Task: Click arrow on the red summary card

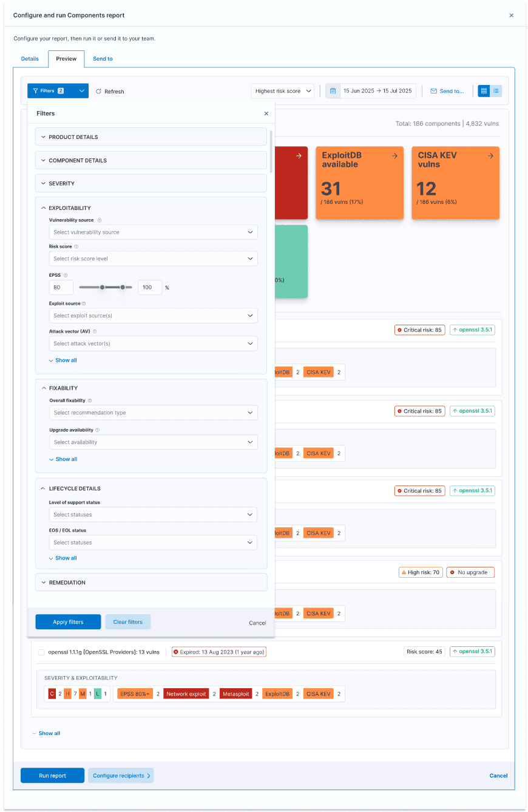Action: [299, 156]
